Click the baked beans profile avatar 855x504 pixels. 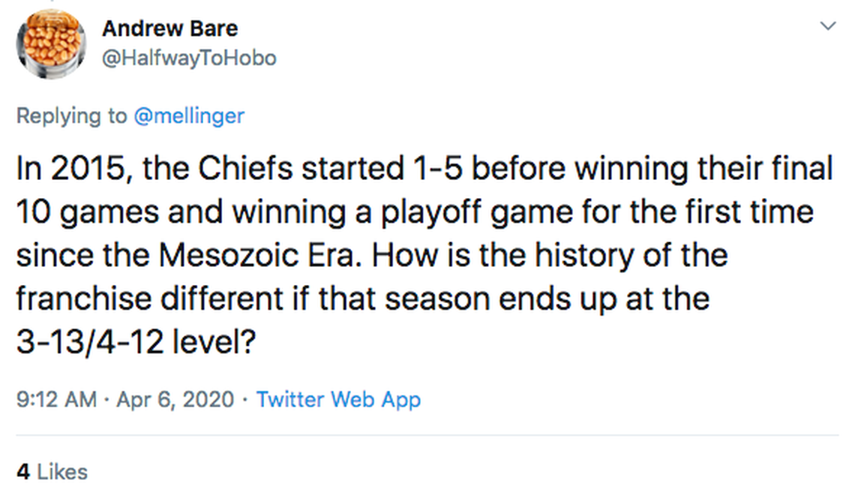51,43
